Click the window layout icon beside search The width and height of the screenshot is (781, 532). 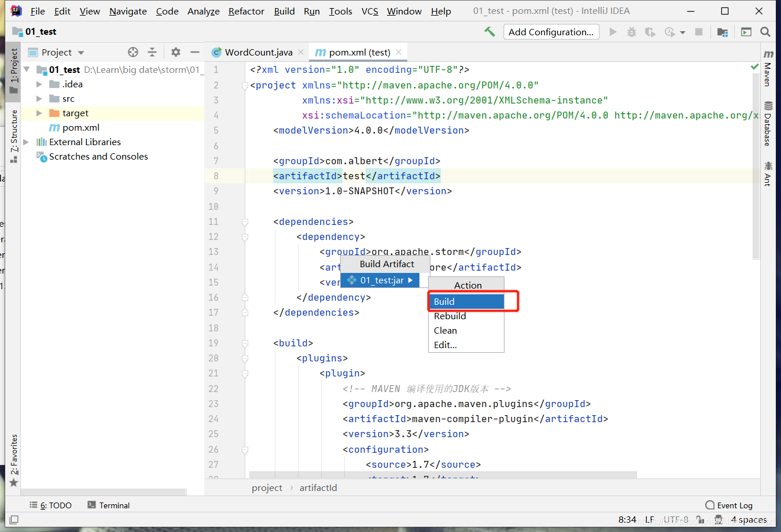pos(746,32)
